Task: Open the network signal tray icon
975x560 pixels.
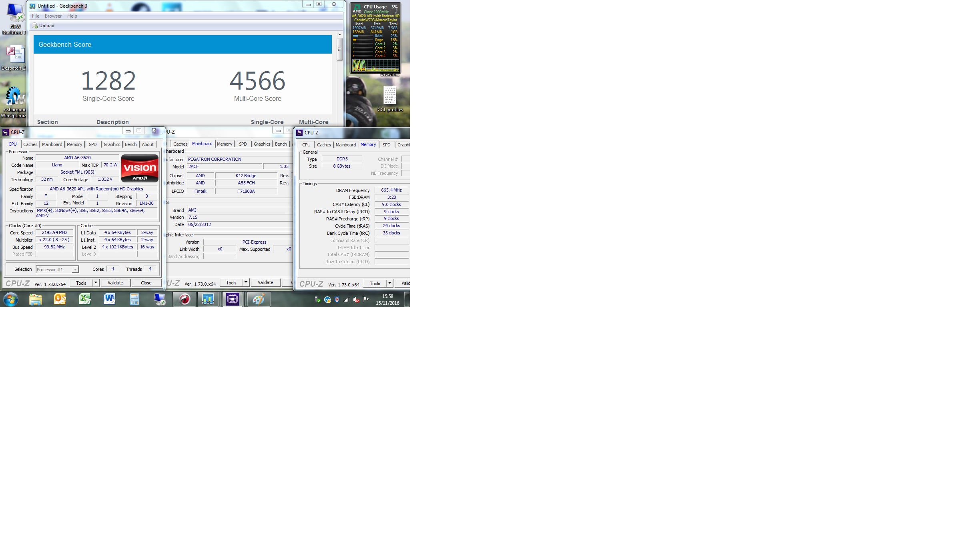Action: tap(347, 300)
